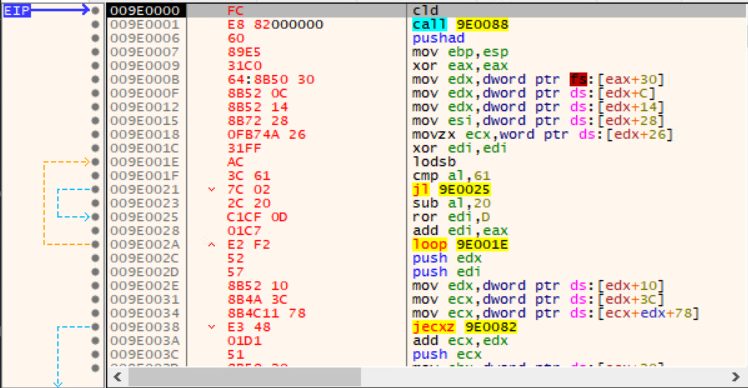Select add ecx,edx instruction
The height and width of the screenshot is (388, 748).
pyautogui.click(x=460, y=341)
